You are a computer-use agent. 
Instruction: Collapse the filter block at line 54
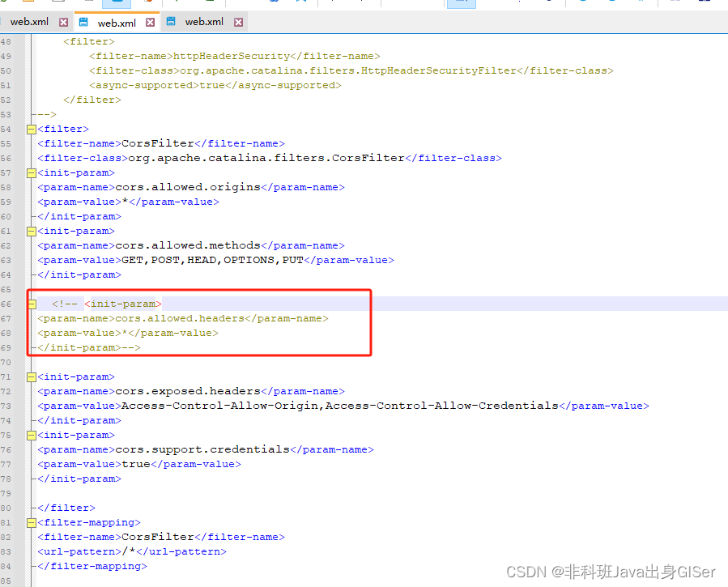(x=31, y=129)
